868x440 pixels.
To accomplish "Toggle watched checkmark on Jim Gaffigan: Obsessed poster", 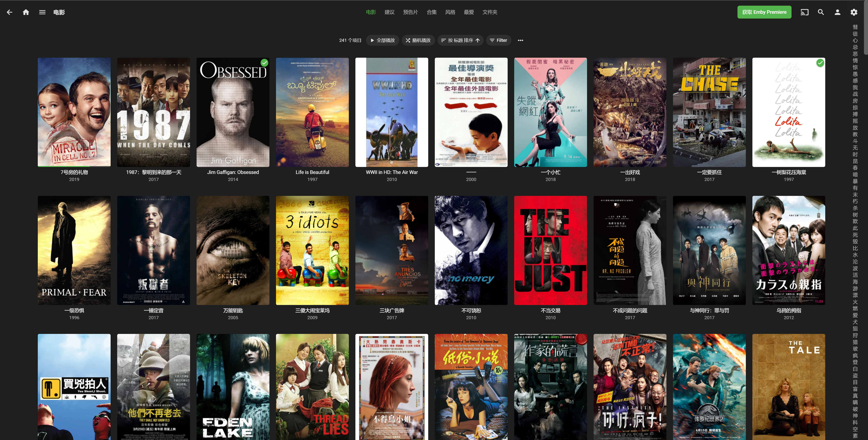I will (264, 63).
